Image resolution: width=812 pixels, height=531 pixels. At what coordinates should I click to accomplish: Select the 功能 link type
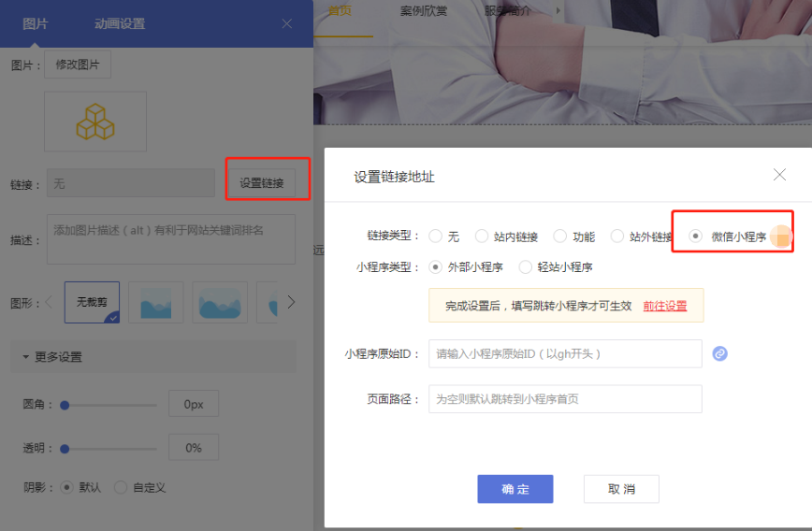pyautogui.click(x=559, y=236)
